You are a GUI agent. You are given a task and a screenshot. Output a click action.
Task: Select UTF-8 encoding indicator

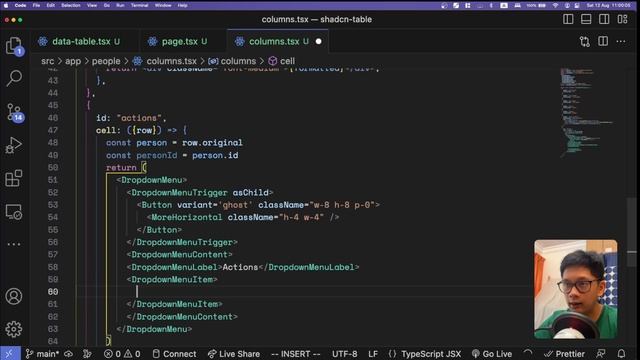coord(344,353)
